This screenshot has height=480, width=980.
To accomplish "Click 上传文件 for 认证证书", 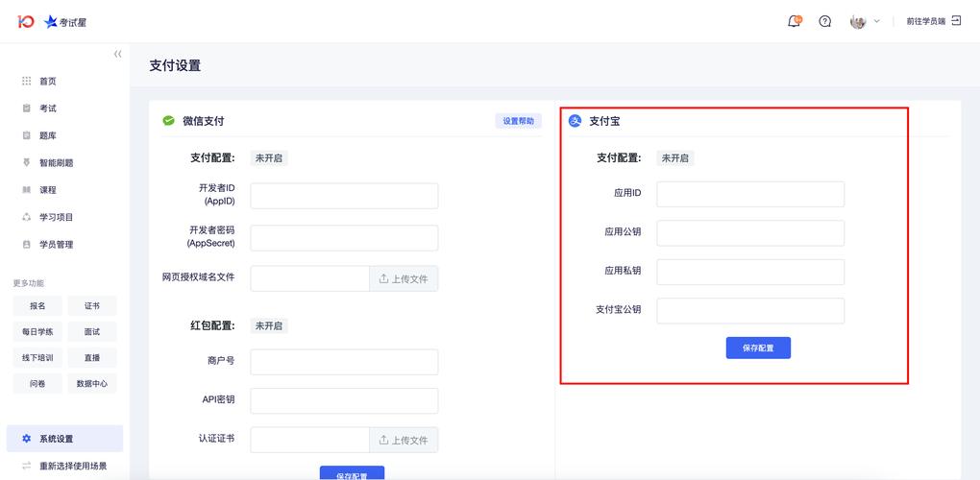I will [404, 440].
